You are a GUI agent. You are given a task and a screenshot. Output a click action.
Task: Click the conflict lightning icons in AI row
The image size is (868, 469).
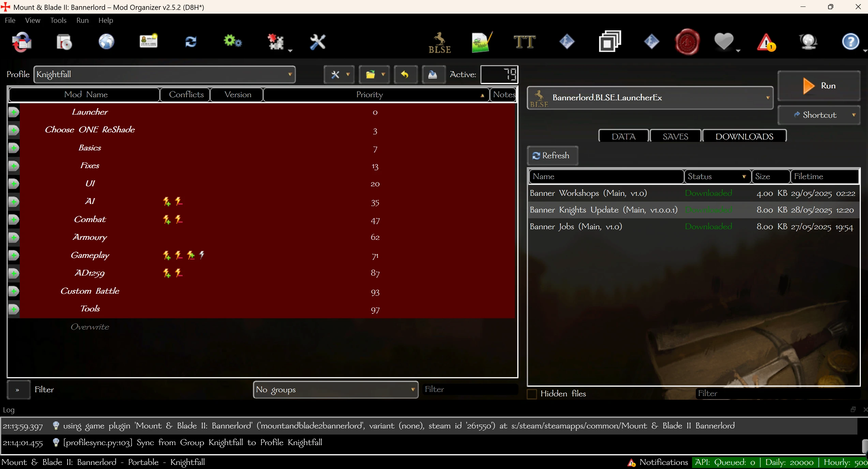[173, 202]
